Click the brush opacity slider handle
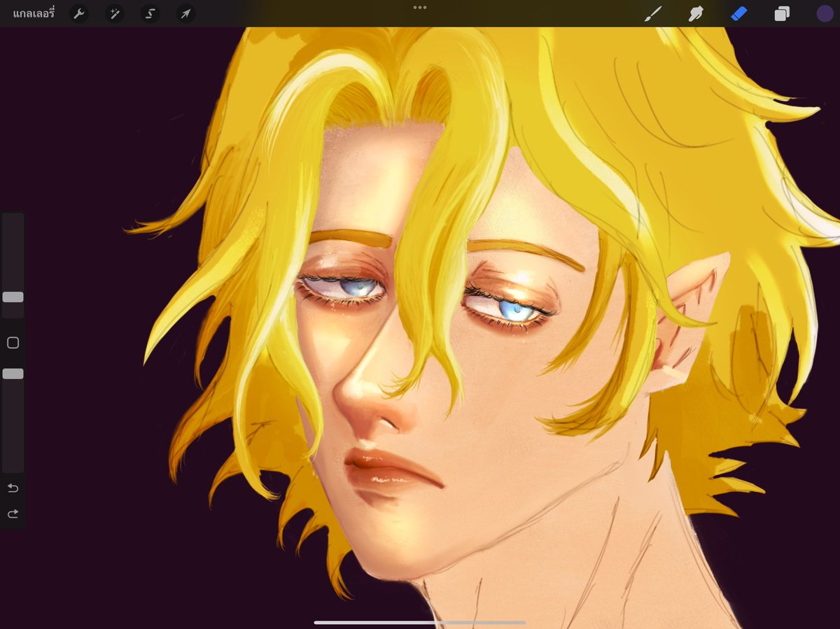The width and height of the screenshot is (840, 629). pyautogui.click(x=13, y=374)
